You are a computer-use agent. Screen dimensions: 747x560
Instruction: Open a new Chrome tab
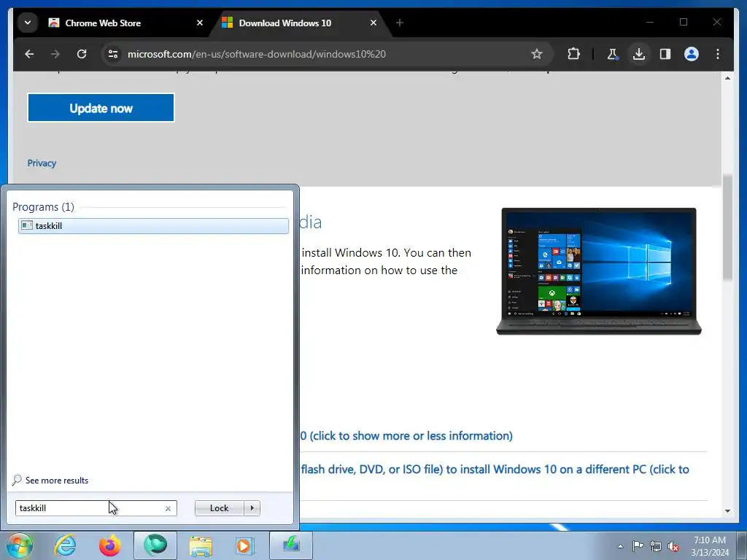tap(400, 23)
